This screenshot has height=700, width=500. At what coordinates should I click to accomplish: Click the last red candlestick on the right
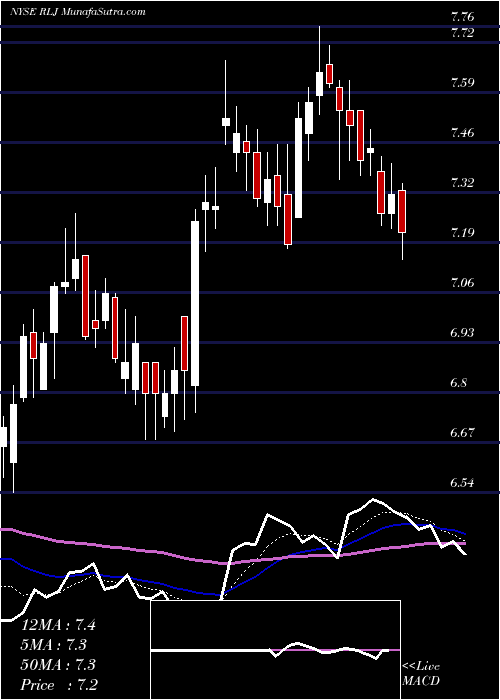click(402, 211)
